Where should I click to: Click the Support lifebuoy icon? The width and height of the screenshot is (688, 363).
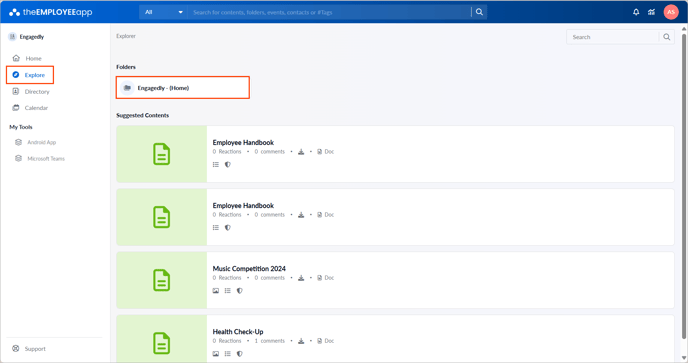point(16,349)
